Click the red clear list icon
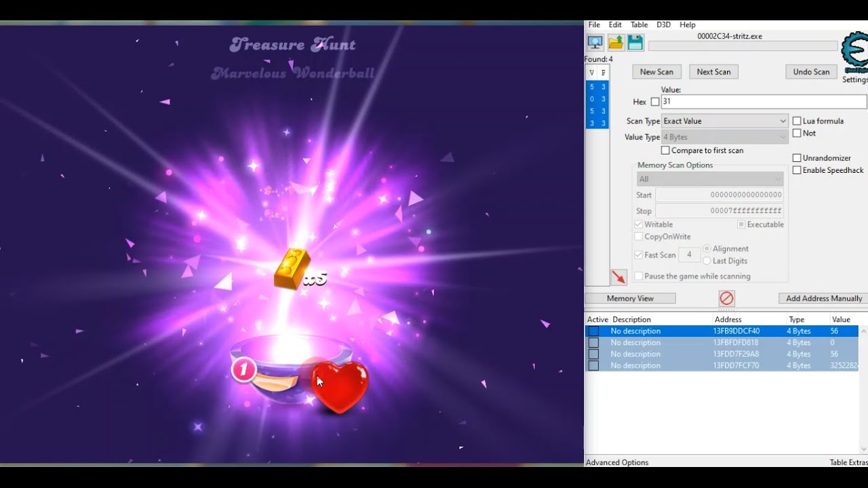The height and width of the screenshot is (488, 868). [x=726, y=298]
